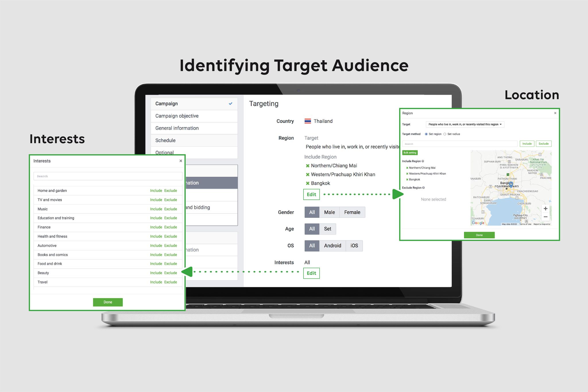
Task: Include Home and garden interest
Action: [156, 191]
